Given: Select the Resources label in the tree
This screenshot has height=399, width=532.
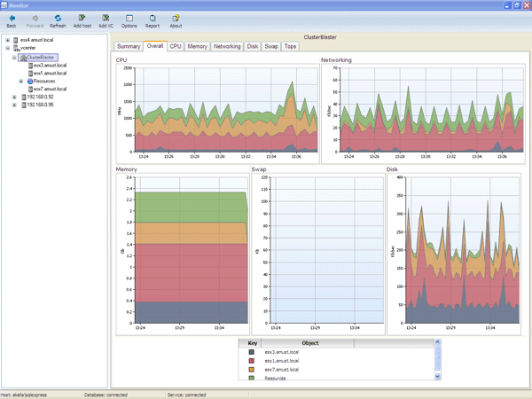Looking at the screenshot, I should coord(44,82).
